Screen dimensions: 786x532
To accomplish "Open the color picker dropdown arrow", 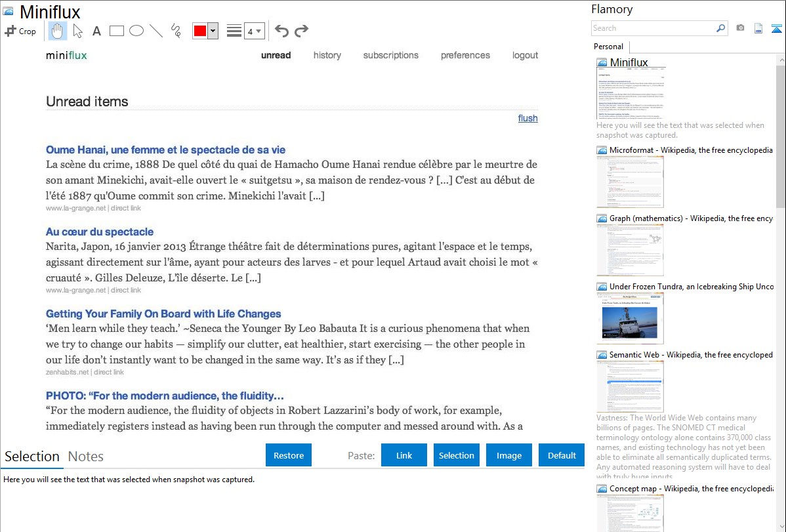I will (x=213, y=31).
